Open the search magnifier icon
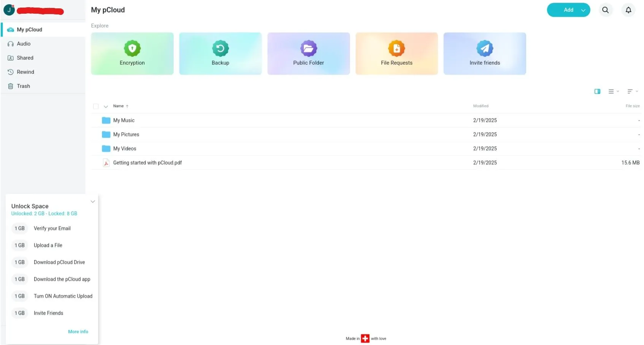 (605, 10)
